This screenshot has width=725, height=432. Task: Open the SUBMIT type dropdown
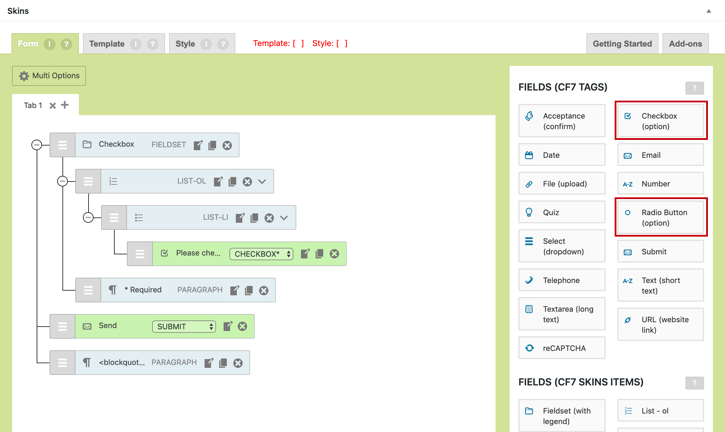(x=184, y=326)
